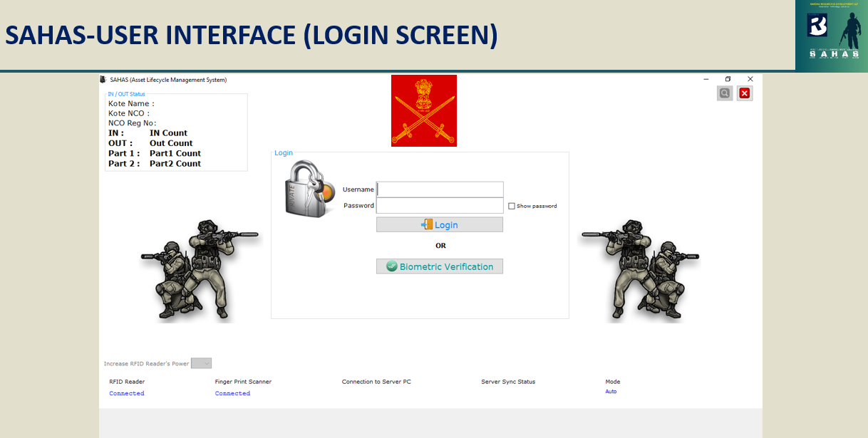Start Biometric Verification
Viewport: 868px width, 438px height.
click(x=440, y=266)
